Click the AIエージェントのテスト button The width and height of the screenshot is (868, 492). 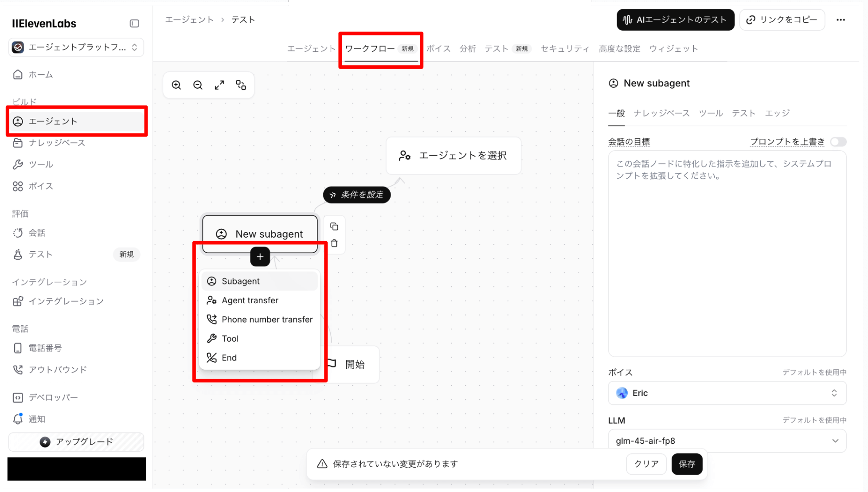[675, 20]
